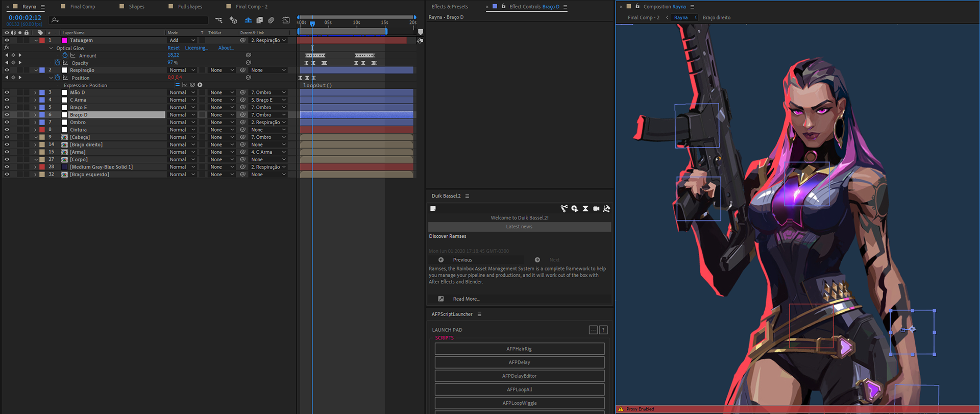The image size is (980, 414).
Task: Enable Motion Blur switch icon in timeline
Action: (x=272, y=20)
